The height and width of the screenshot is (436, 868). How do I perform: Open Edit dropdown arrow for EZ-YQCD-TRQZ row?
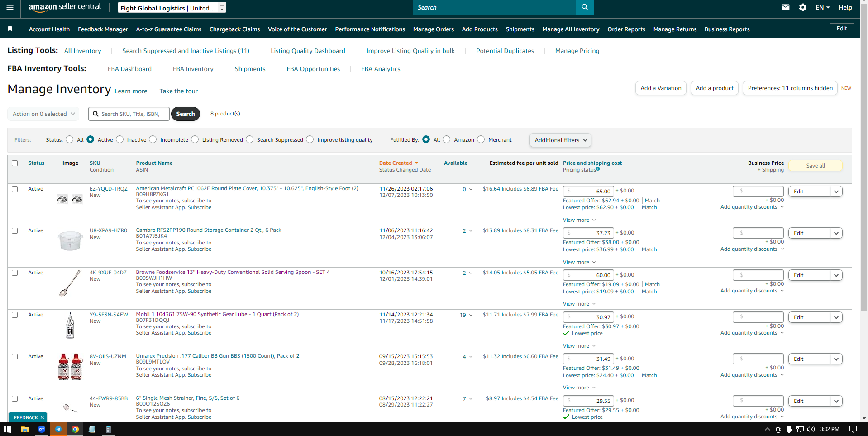click(836, 192)
